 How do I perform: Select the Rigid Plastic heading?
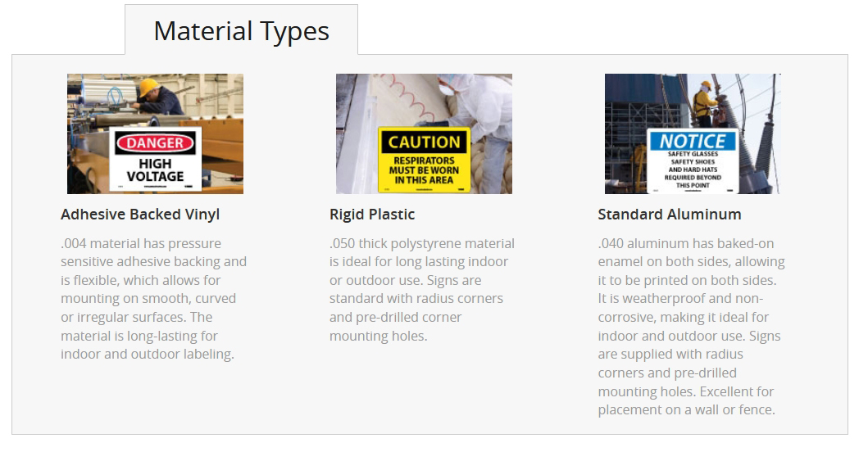[372, 214]
